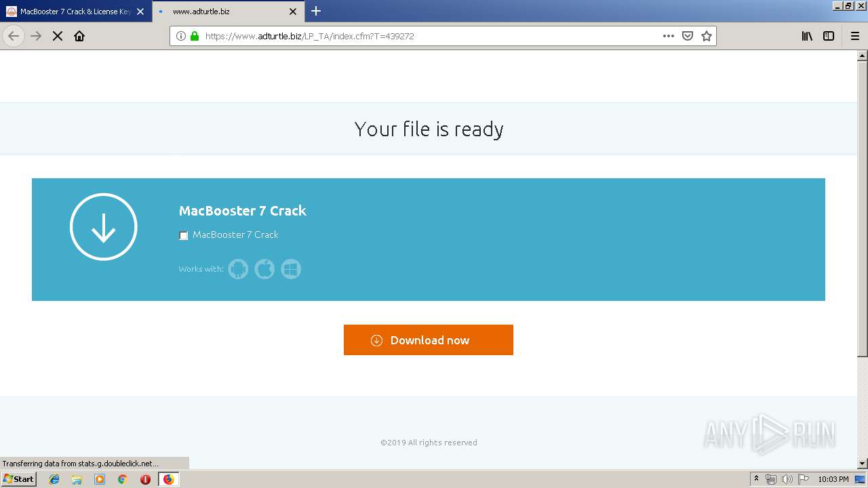Open the Library bookmarks icon
868x488 pixels.
pos(807,36)
